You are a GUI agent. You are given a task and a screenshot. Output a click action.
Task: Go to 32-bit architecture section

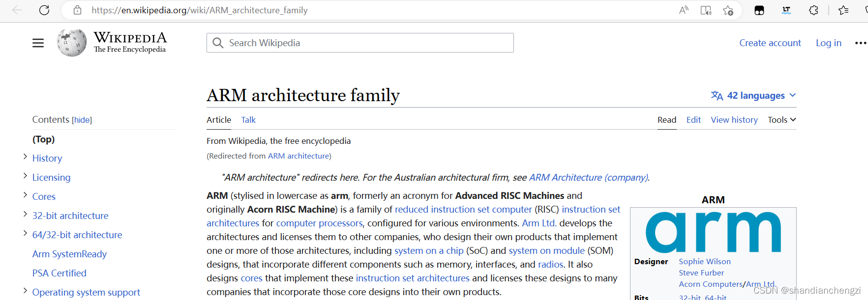pos(70,216)
